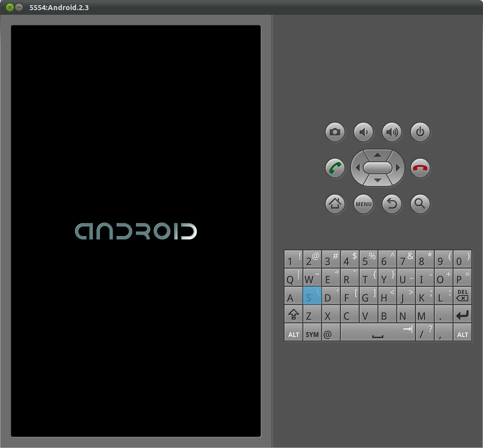
Task: Click the O key
Action: click(443, 278)
